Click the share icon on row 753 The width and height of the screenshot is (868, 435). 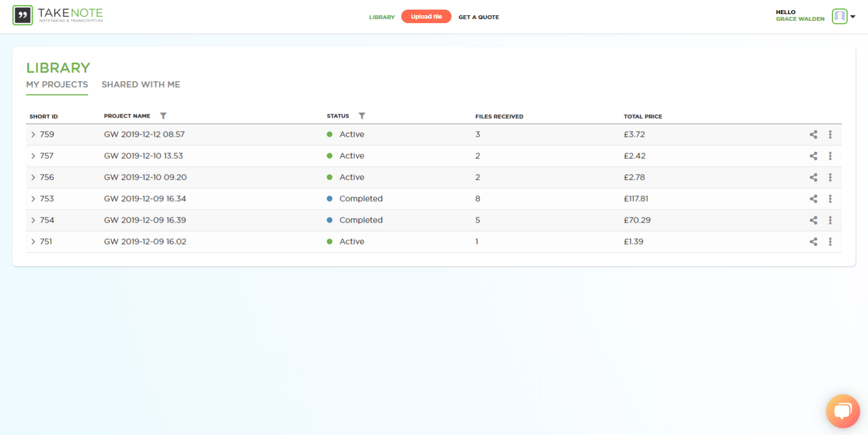(813, 199)
